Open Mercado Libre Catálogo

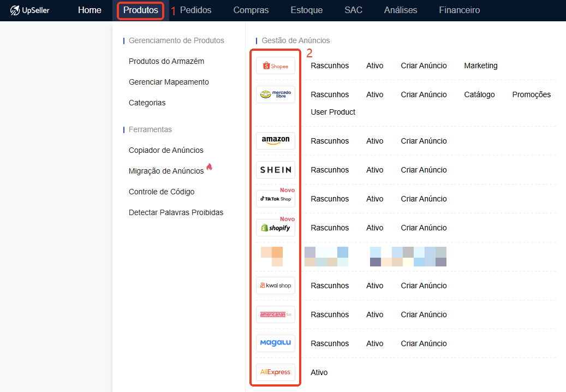pyautogui.click(x=479, y=94)
